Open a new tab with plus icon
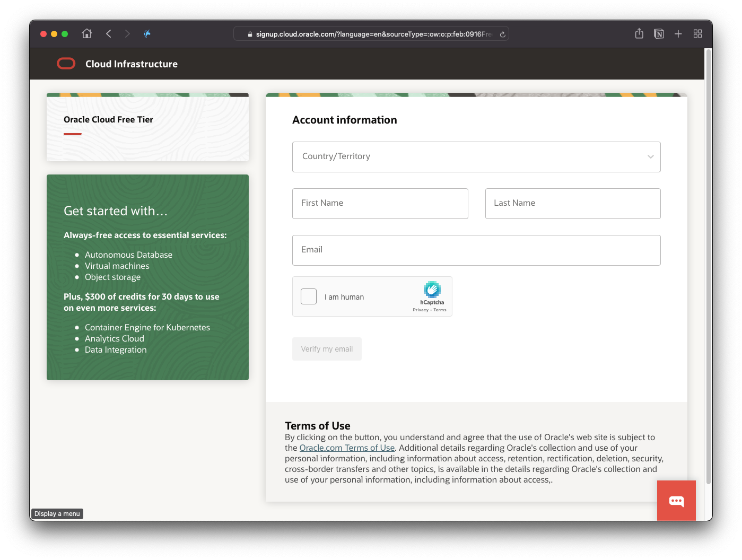This screenshot has width=742, height=560. (678, 34)
